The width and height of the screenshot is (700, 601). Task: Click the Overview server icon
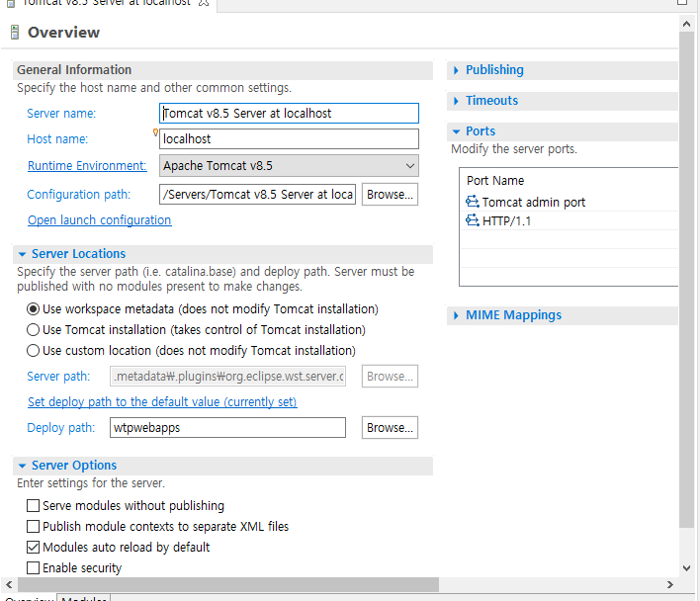click(15, 33)
